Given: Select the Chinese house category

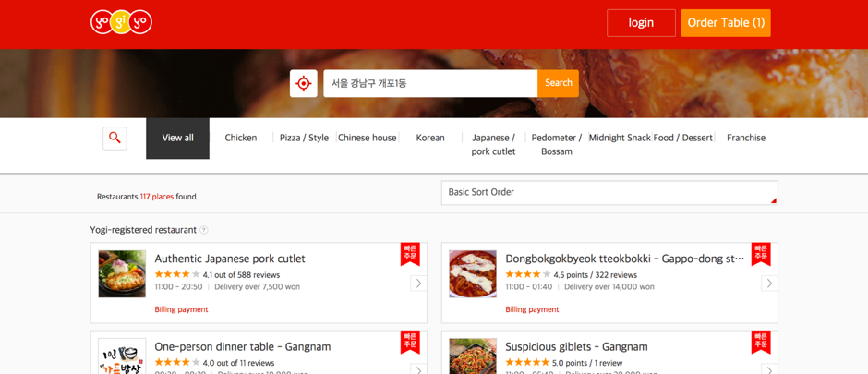Looking at the screenshot, I should pos(367,138).
